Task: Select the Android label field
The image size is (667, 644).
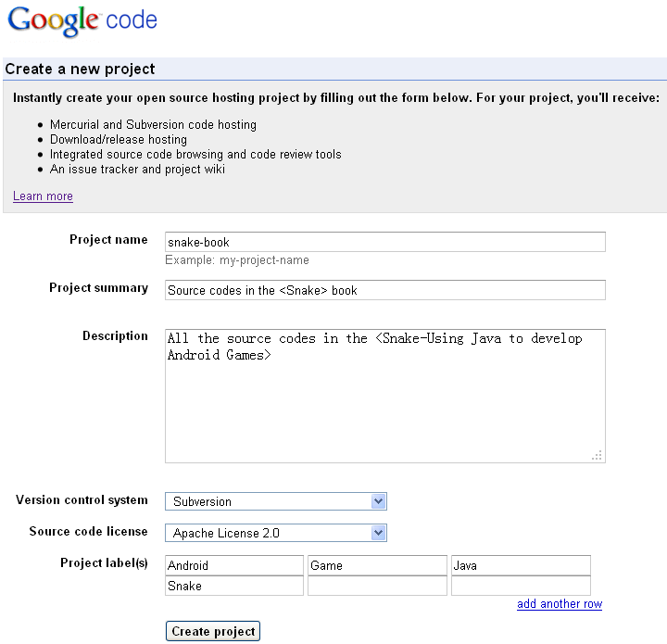Action: [x=234, y=565]
